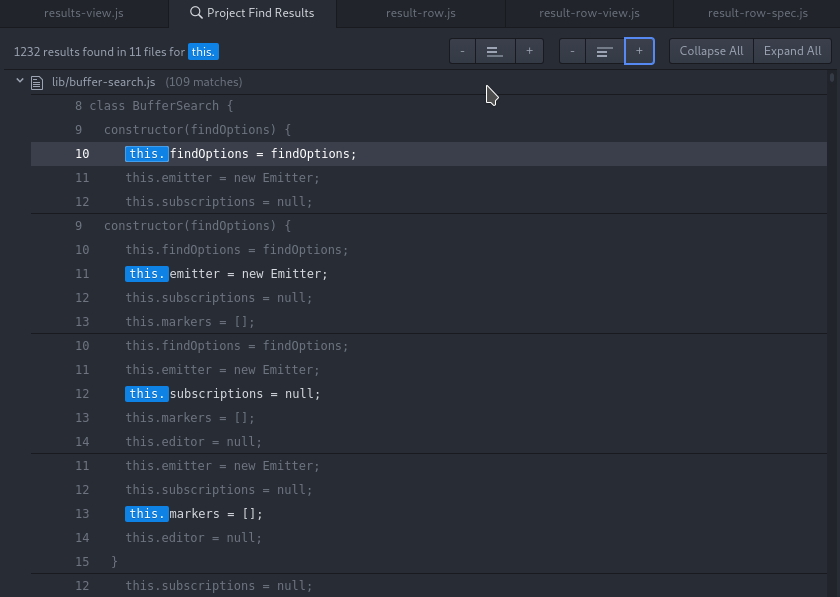Open the results-view.js tab
Screen dimensions: 840x597
coord(84,13)
